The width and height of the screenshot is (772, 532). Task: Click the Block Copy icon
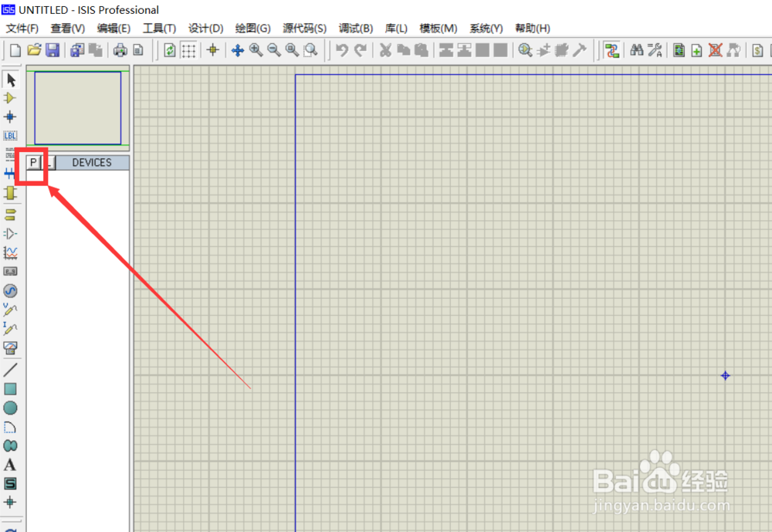[446, 50]
